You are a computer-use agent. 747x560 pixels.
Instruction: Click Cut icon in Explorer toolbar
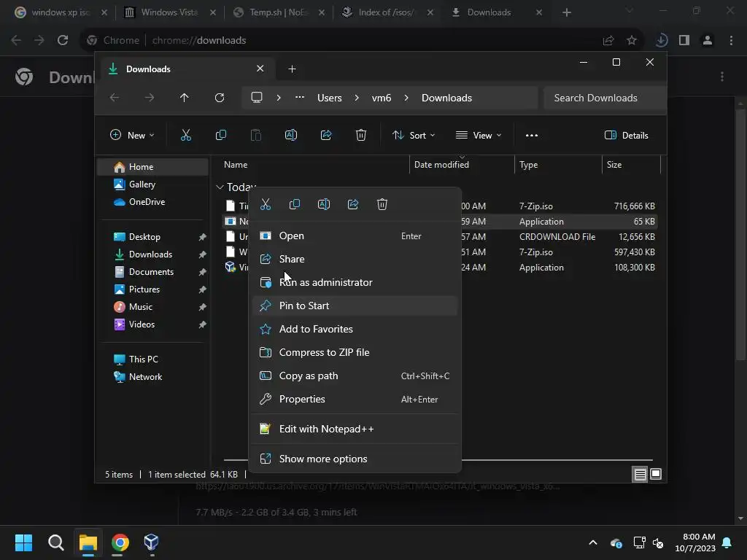pos(186,135)
